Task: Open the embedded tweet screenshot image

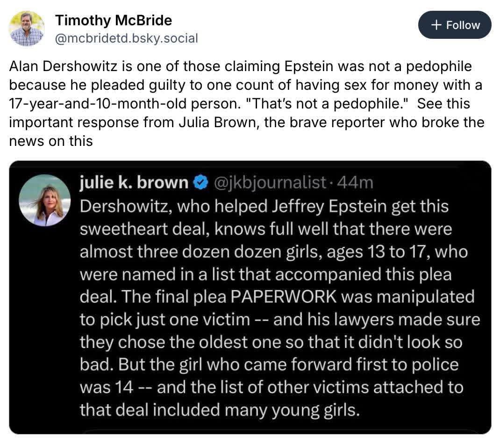Action: point(250,297)
